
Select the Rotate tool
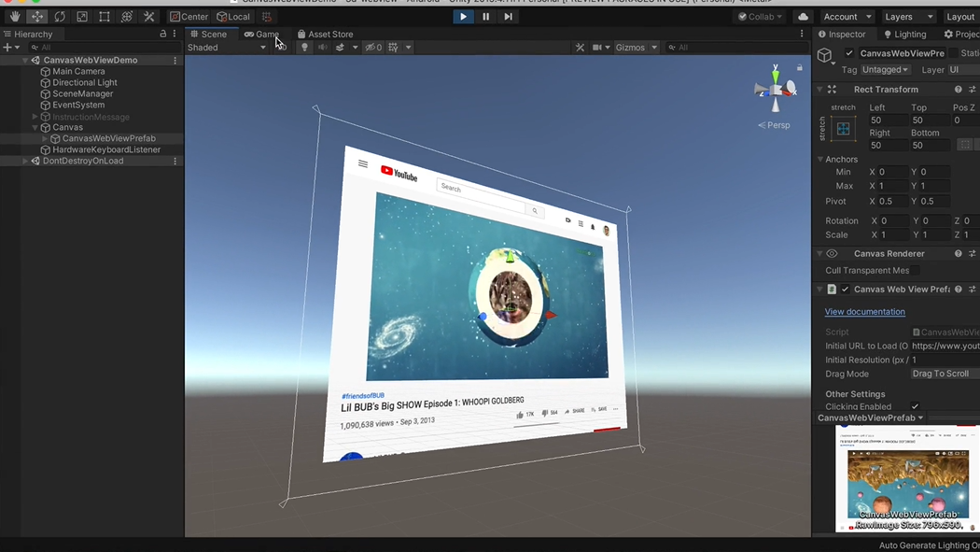60,17
